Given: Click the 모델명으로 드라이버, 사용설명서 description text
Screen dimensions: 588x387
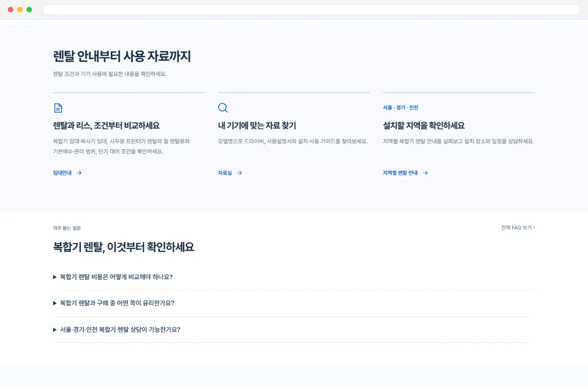Looking at the screenshot, I should pos(293,141).
